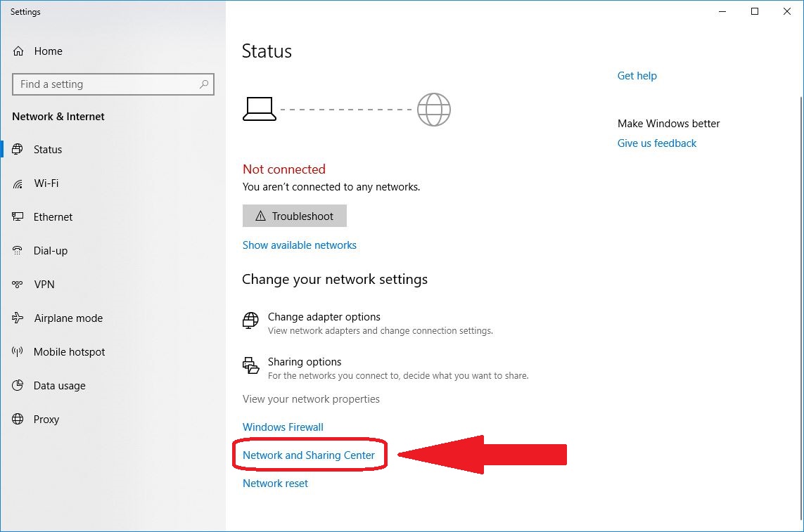Click the Troubleshoot button
Viewport: 804px width, 532px height.
click(295, 216)
